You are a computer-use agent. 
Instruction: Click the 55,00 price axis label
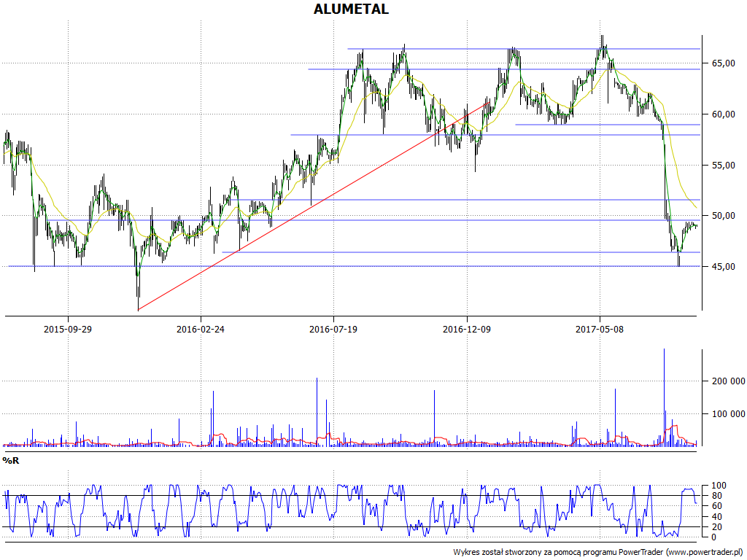(723, 166)
